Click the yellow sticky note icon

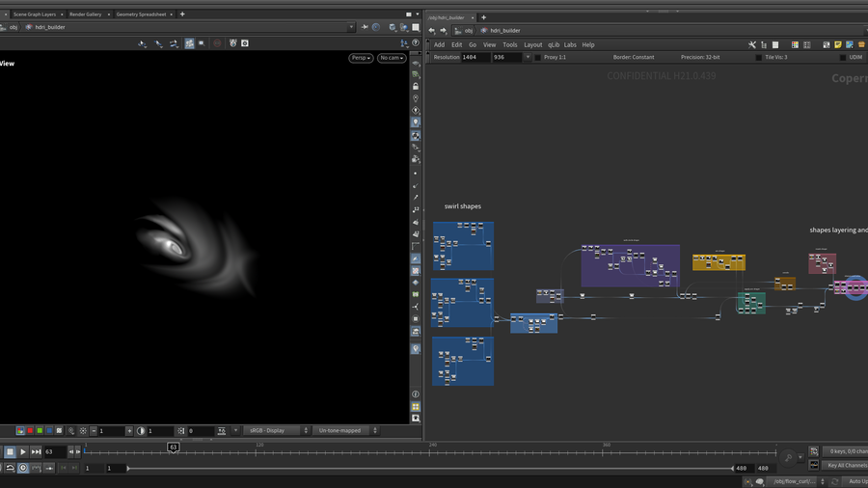click(x=837, y=44)
